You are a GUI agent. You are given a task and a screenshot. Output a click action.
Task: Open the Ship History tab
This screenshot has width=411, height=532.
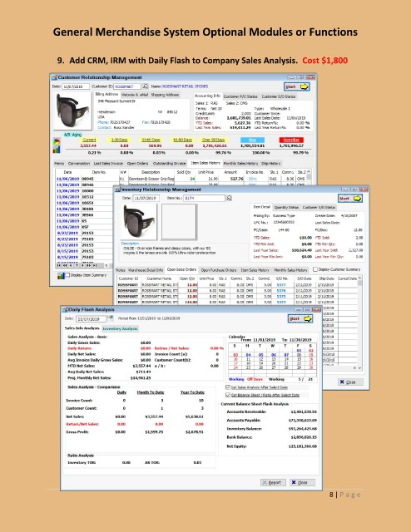click(x=271, y=164)
